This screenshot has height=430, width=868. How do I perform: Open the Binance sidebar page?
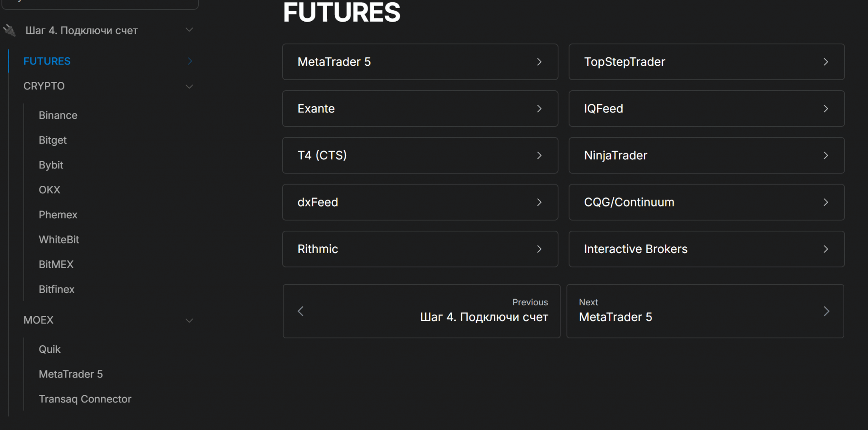coord(58,115)
